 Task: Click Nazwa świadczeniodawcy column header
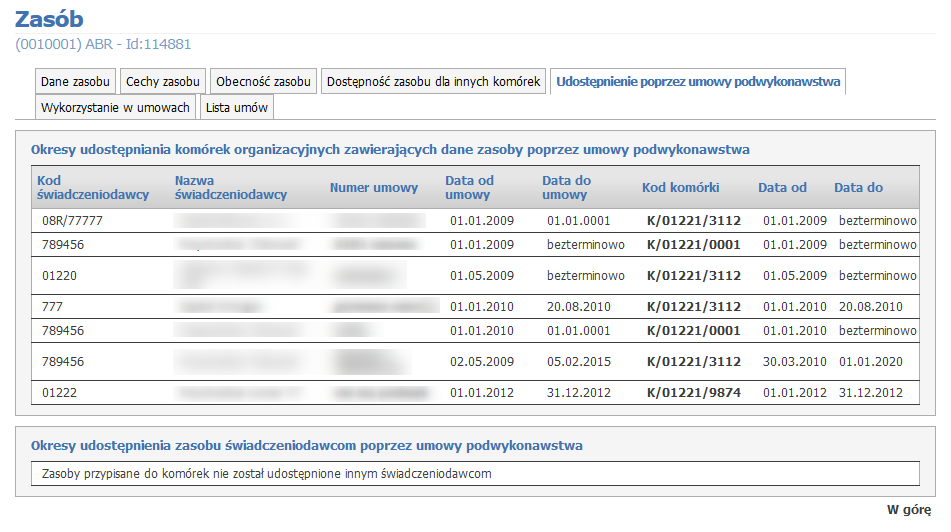click(x=230, y=187)
